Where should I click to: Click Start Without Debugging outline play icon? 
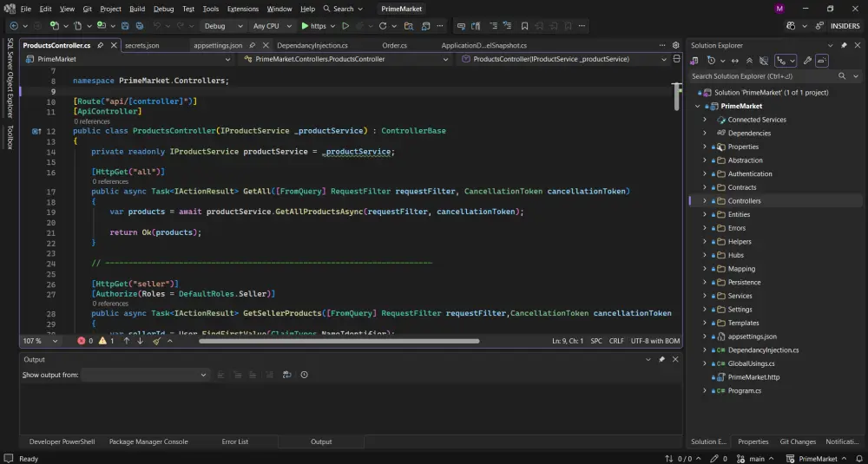[x=345, y=26]
